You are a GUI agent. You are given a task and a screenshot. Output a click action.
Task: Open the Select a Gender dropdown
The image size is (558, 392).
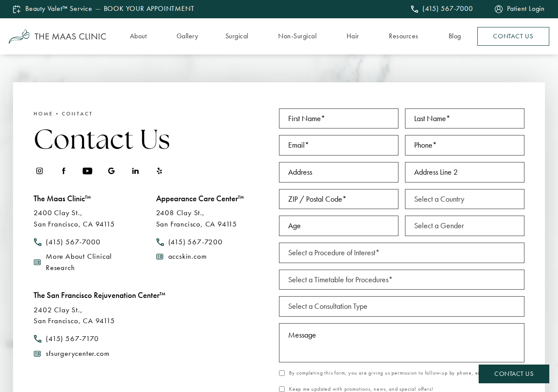pyautogui.click(x=465, y=226)
